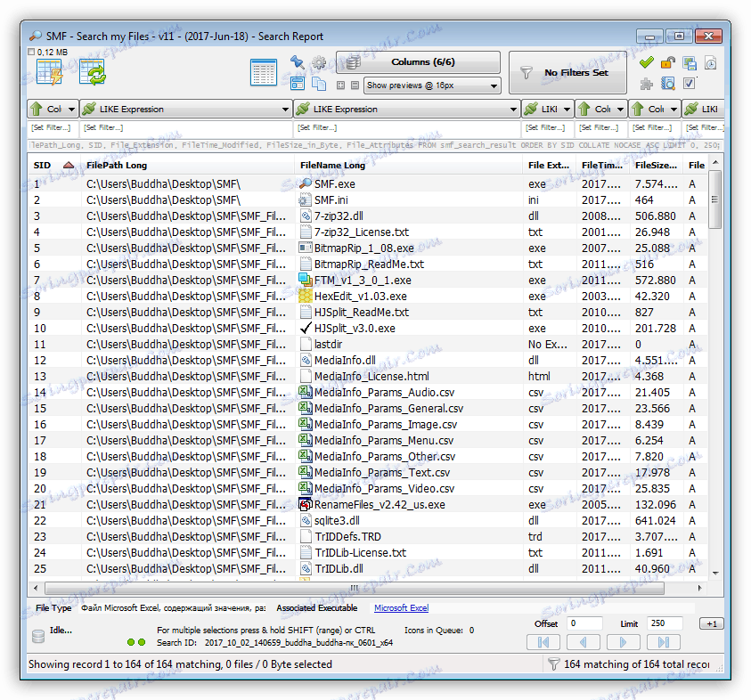
Task: Go to the previous records page
Action: (584, 642)
